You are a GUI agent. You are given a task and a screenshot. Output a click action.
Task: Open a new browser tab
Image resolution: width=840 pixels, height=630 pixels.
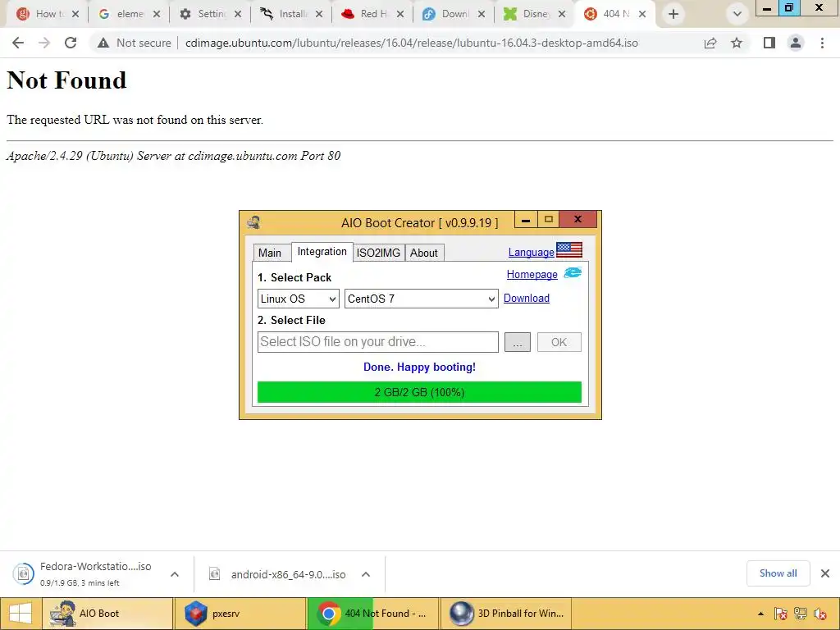[673, 14]
